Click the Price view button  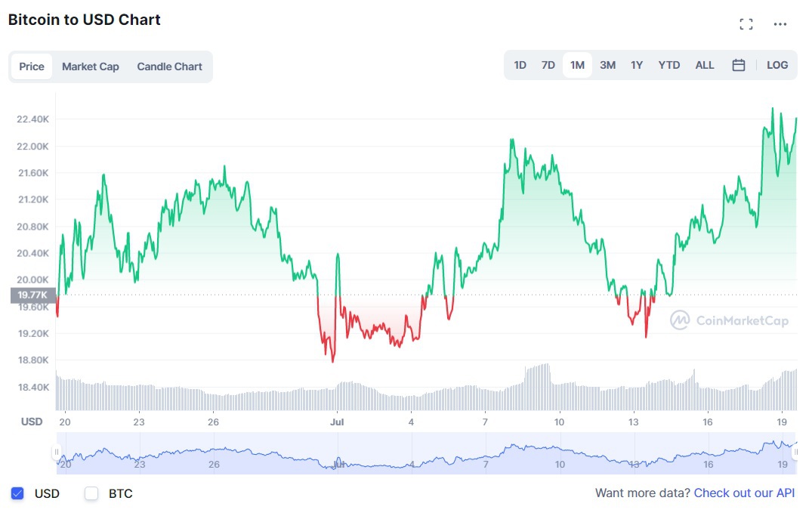pos(31,66)
